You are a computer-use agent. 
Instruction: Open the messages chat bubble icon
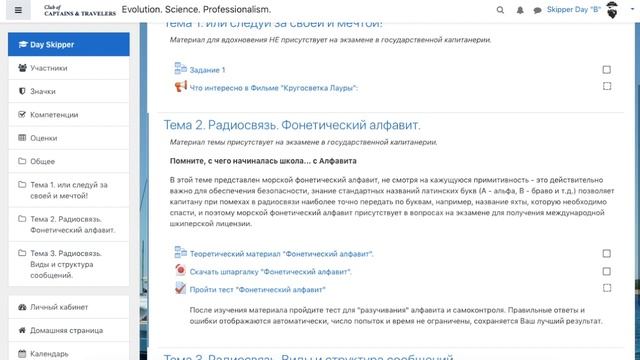(538, 10)
